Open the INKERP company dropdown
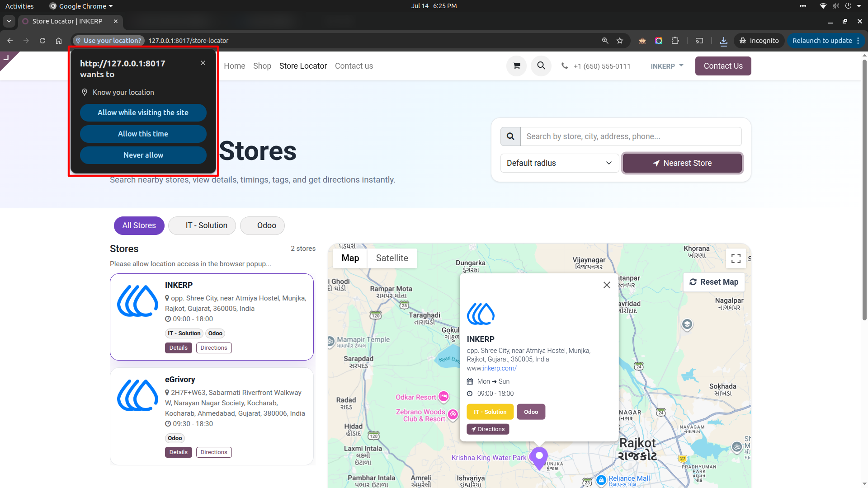The image size is (868, 488). 667,66
